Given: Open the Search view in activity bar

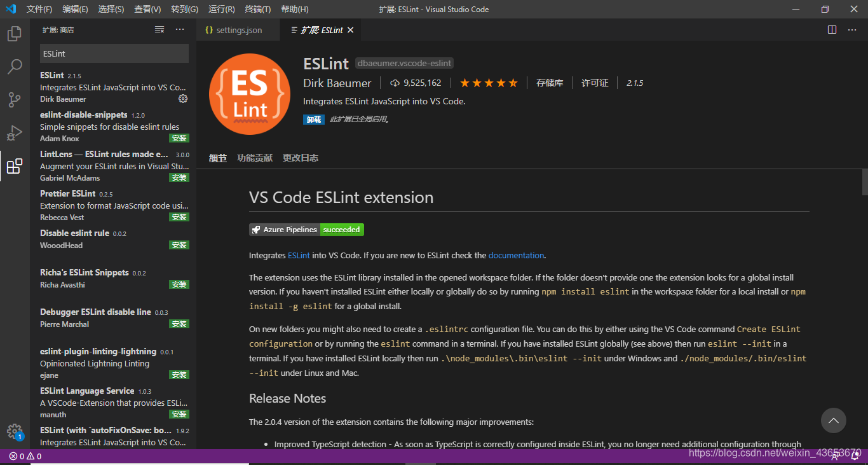Looking at the screenshot, I should point(14,67).
